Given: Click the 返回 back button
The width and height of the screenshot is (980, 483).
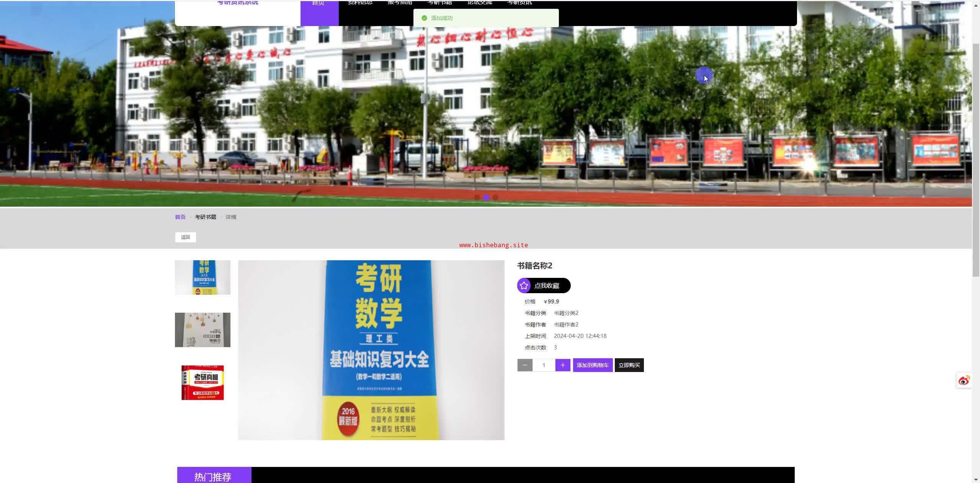Looking at the screenshot, I should coord(185,237).
